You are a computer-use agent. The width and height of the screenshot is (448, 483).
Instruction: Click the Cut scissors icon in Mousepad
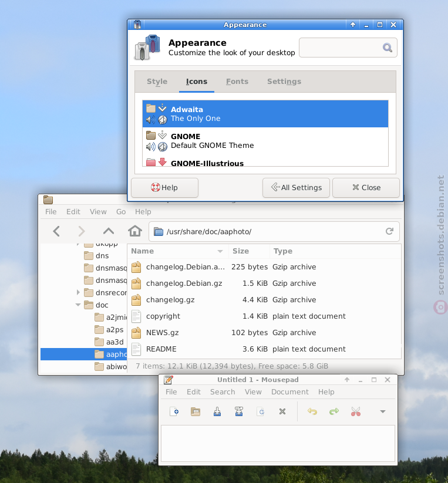click(x=356, y=411)
